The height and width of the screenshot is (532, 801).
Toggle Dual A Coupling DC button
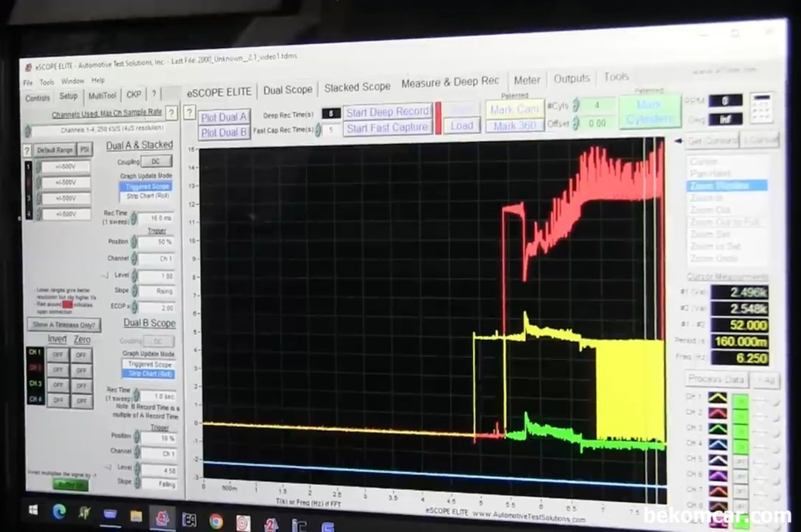point(156,161)
